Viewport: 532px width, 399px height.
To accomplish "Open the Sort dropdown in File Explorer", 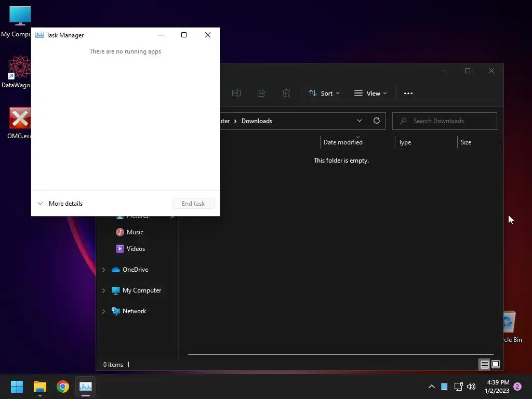I will click(324, 94).
